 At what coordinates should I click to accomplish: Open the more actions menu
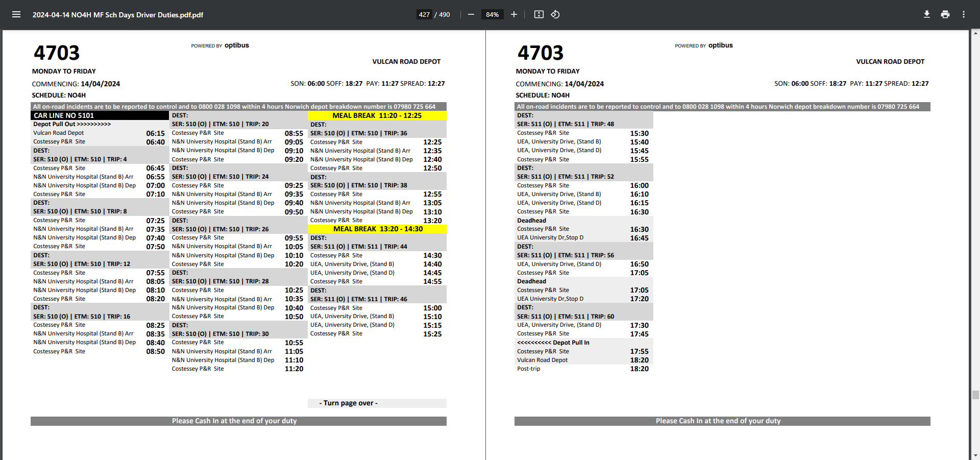click(x=964, y=14)
